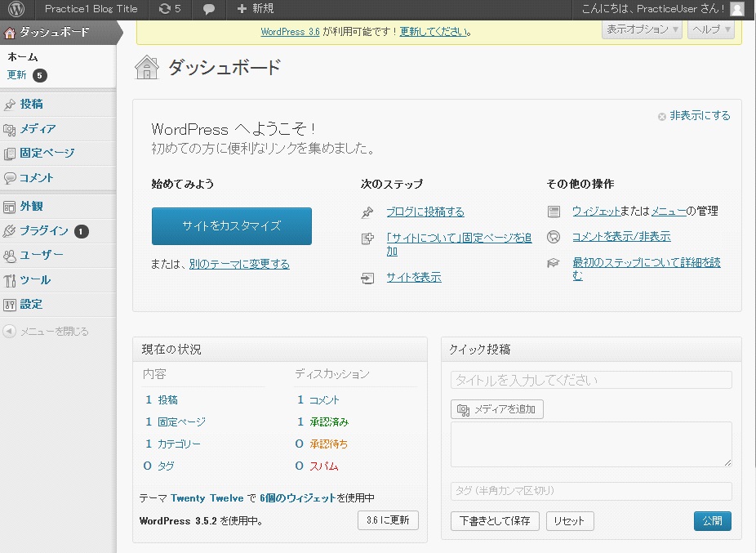The image size is (756, 553).
Task: Click the plus 新規 add-new item
Action: coord(256,9)
